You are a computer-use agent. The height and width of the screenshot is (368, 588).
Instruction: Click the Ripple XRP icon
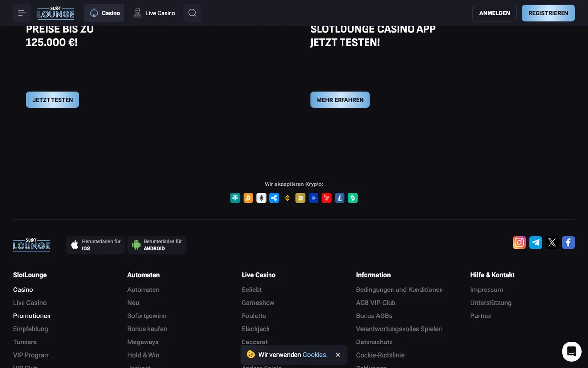274,198
